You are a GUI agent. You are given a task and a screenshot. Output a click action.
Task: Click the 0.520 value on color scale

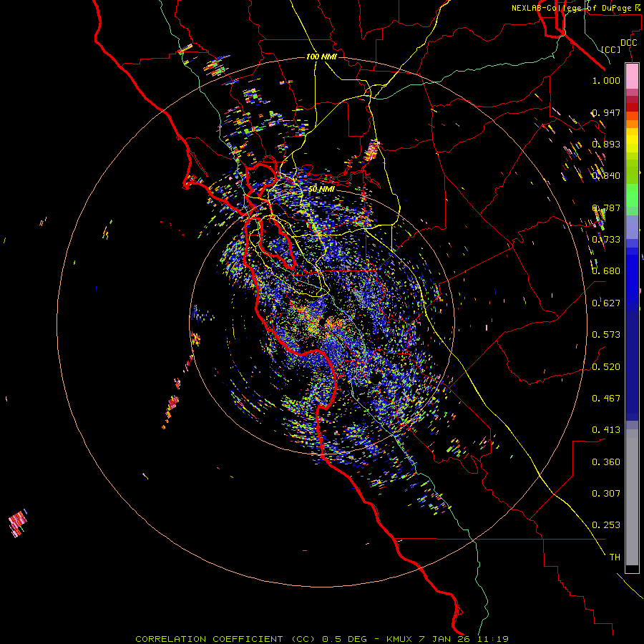tap(606, 367)
